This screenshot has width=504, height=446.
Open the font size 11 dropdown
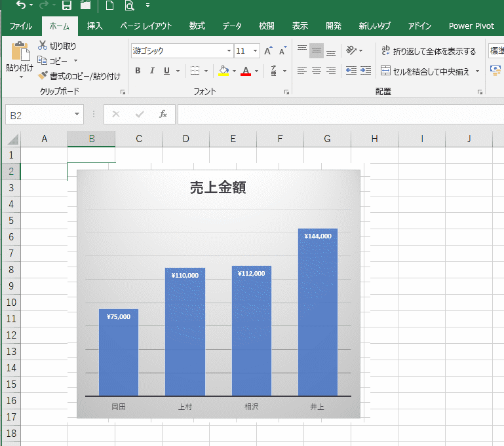[x=255, y=50]
